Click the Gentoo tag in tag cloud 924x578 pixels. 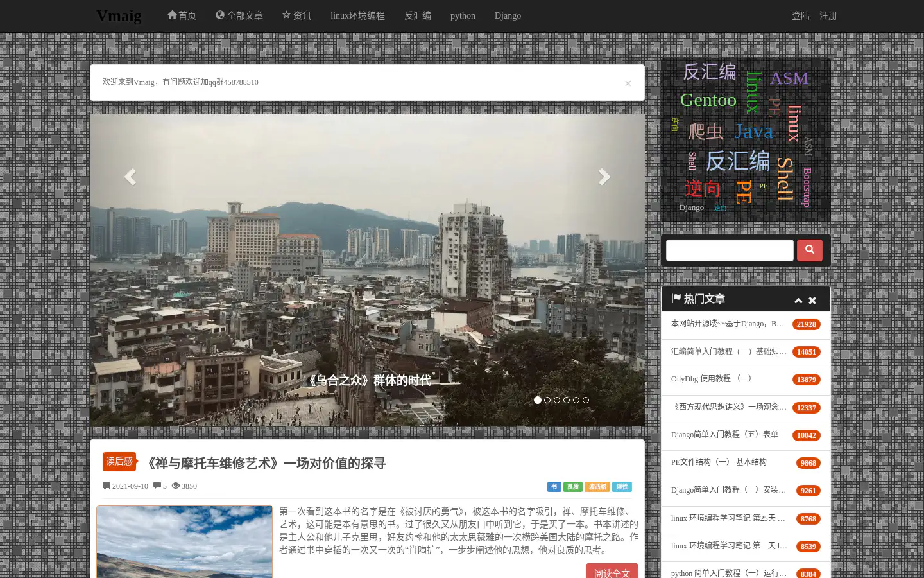(x=708, y=100)
